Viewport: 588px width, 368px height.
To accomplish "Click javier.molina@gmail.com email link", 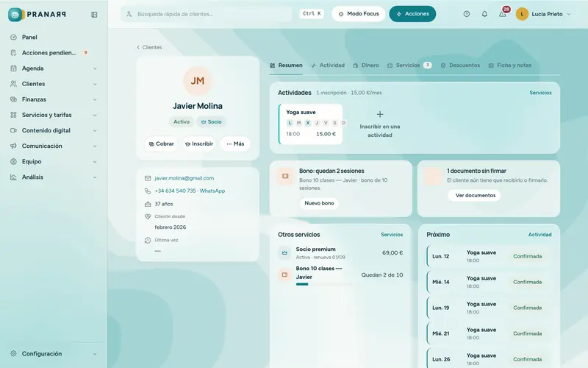I will click(184, 178).
